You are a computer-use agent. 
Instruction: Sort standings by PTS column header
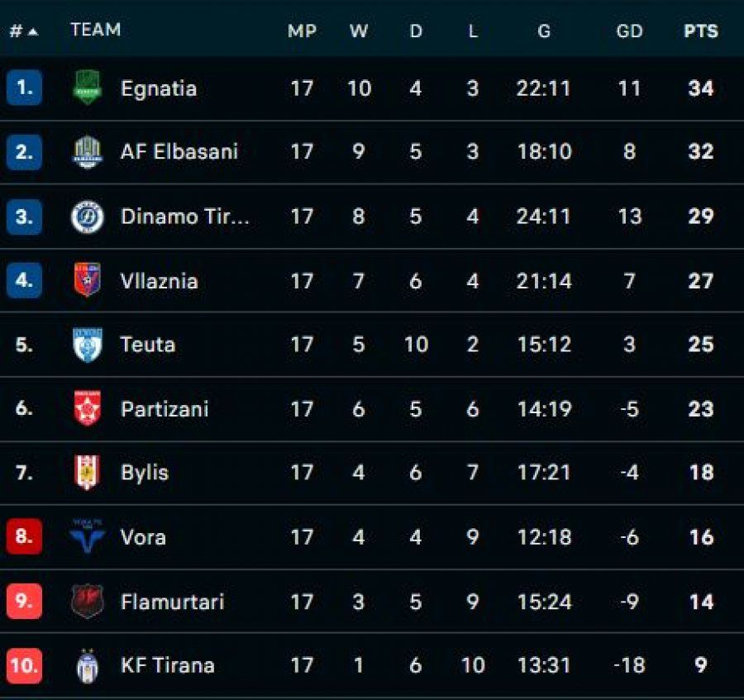[700, 31]
